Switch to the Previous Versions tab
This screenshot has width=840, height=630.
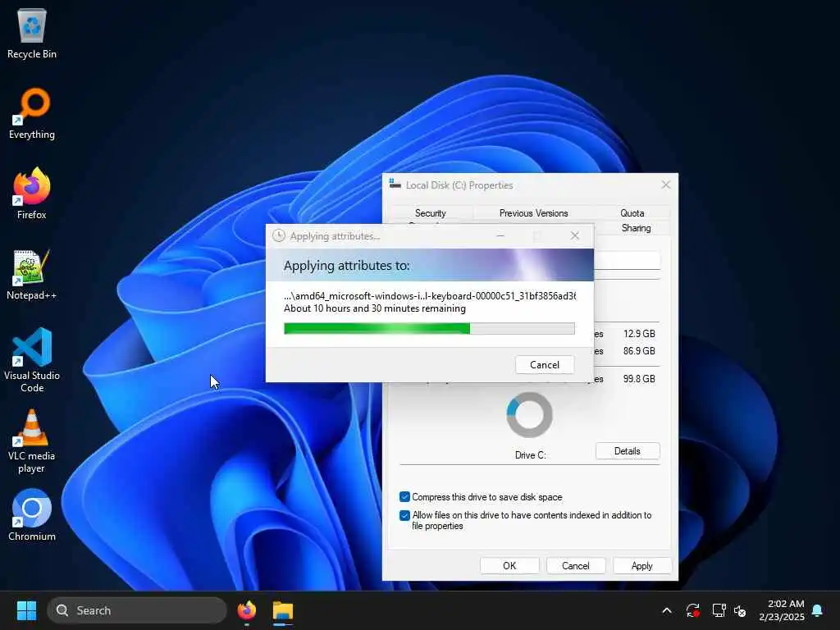tap(533, 212)
